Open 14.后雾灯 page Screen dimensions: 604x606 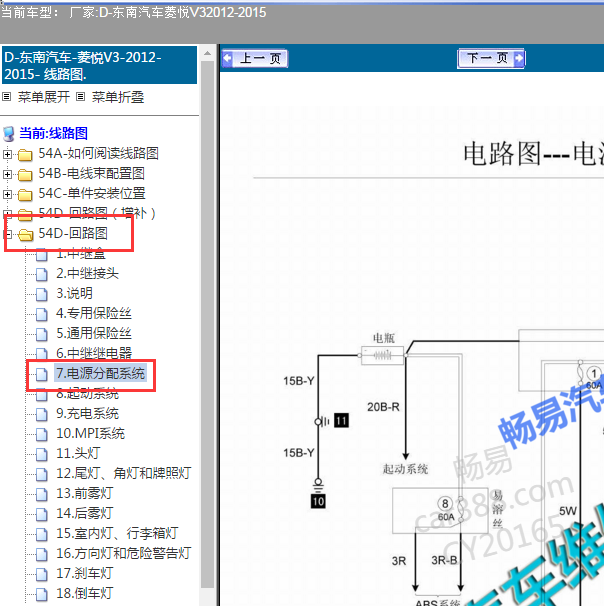pyautogui.click(x=85, y=513)
